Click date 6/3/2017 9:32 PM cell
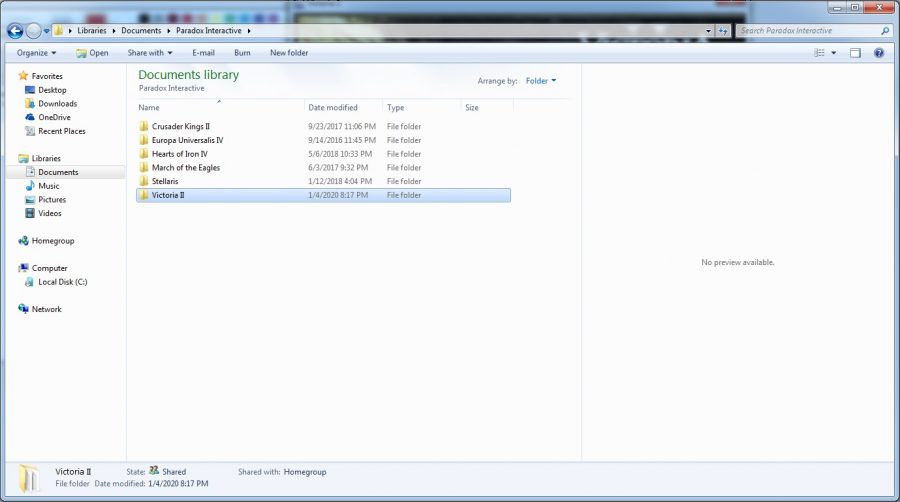The image size is (900, 502). click(x=338, y=168)
